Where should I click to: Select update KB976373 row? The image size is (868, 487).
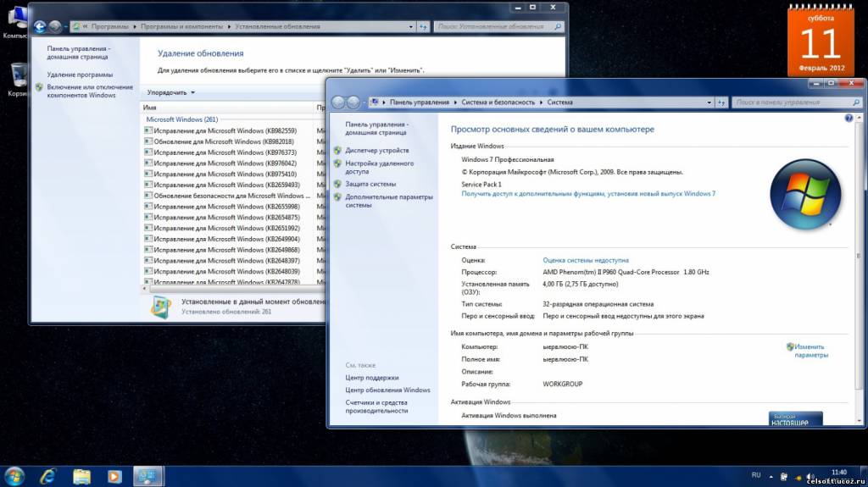pyautogui.click(x=225, y=152)
